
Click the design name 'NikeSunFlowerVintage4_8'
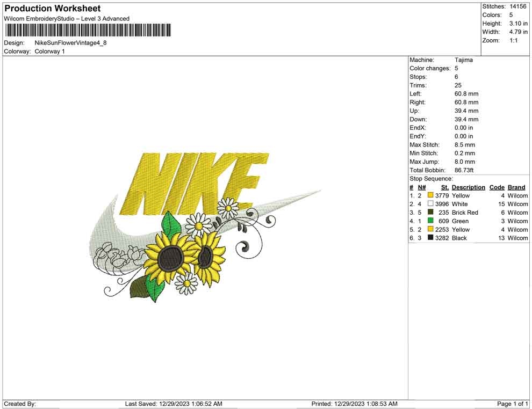[70, 43]
